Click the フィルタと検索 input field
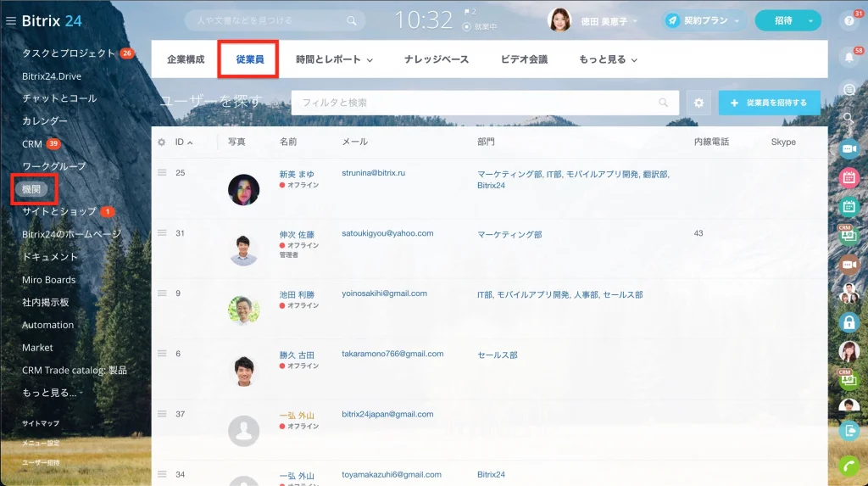 tap(485, 103)
